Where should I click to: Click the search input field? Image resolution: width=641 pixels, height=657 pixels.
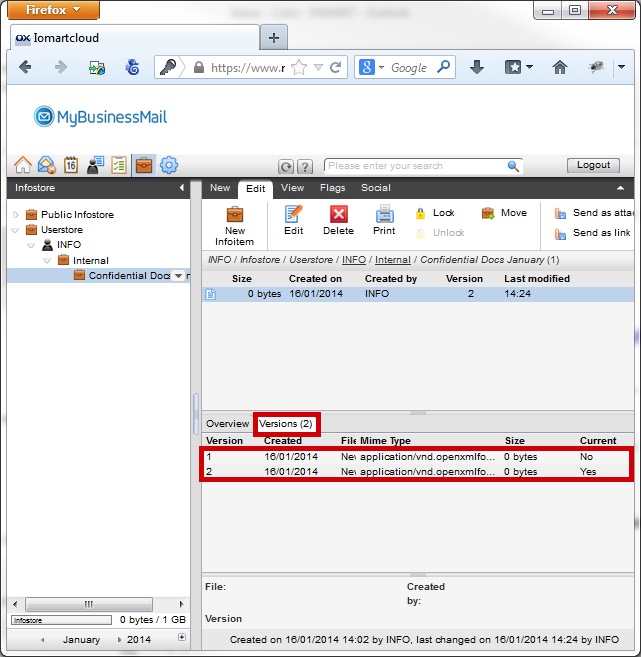tap(416, 166)
